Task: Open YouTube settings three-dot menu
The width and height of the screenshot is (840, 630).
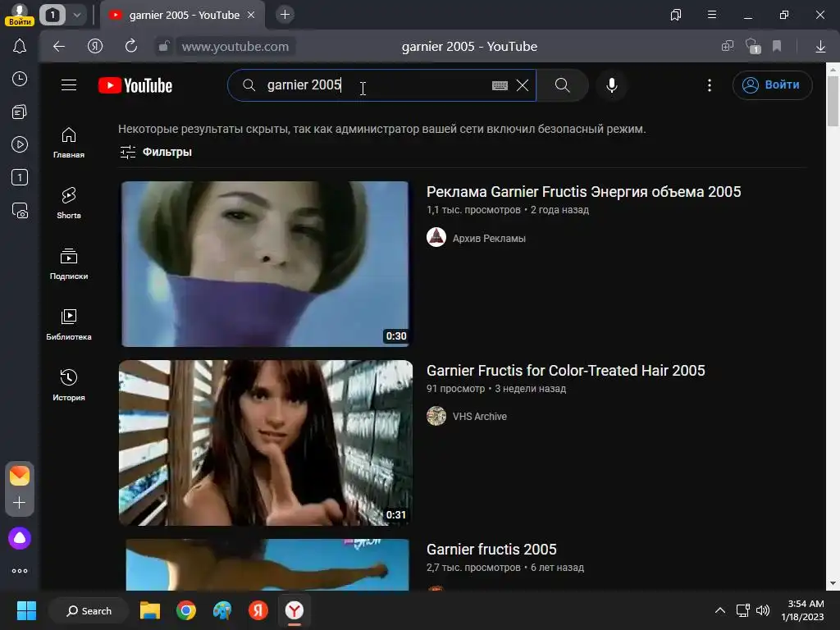Action: (710, 85)
